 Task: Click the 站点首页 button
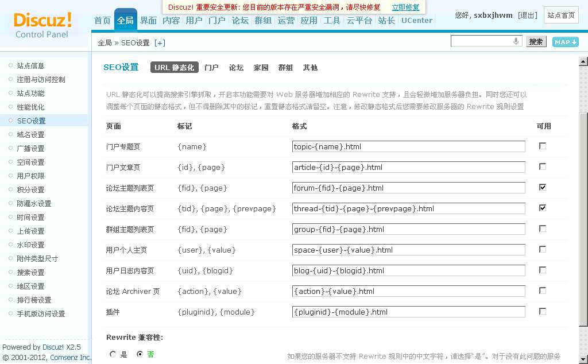tap(561, 16)
